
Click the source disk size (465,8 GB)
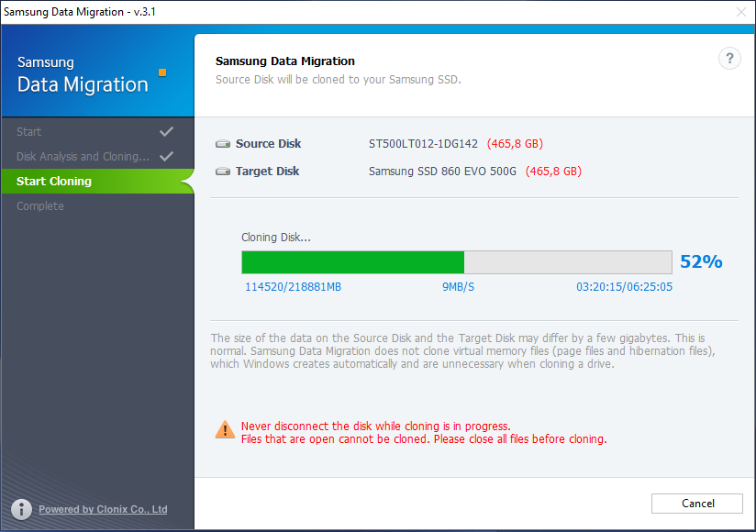[515, 144]
